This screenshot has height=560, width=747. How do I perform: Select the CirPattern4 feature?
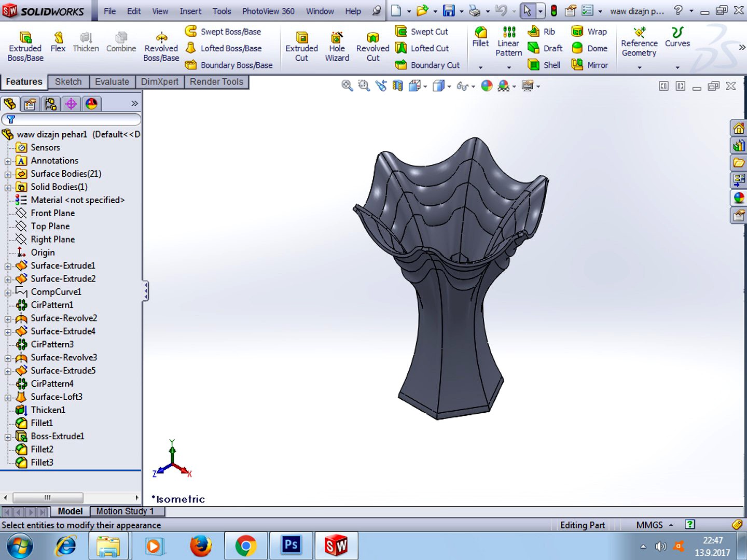tap(52, 384)
